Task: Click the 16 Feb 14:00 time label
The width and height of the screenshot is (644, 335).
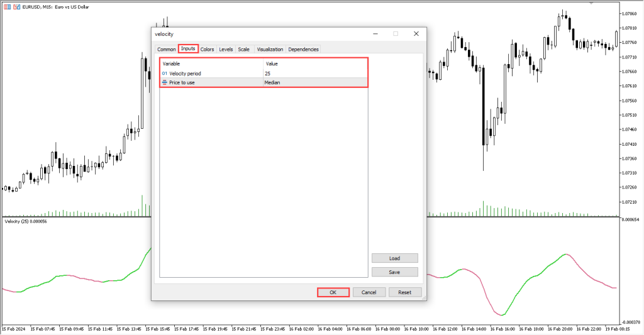Action: 475,329
